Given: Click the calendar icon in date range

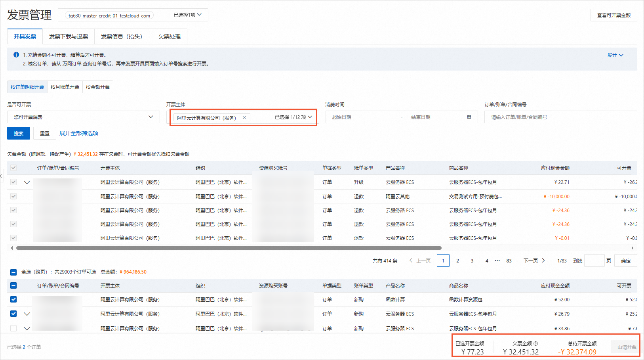Looking at the screenshot, I should click(x=469, y=117).
